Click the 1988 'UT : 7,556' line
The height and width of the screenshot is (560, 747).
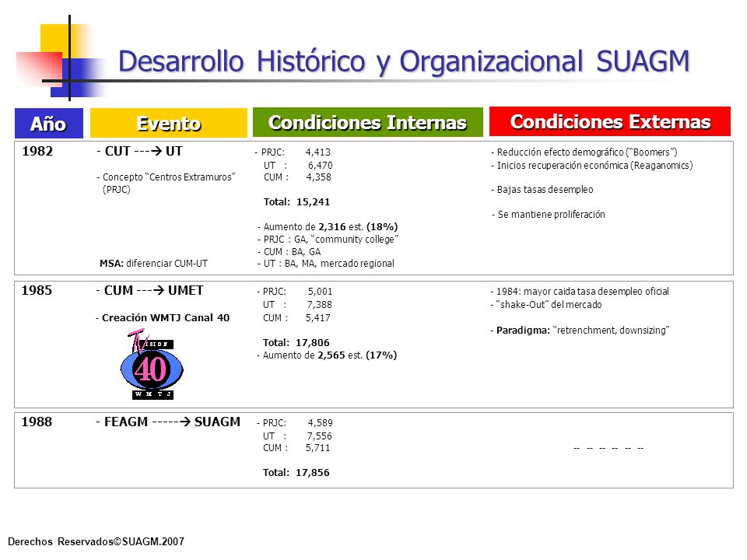click(297, 436)
